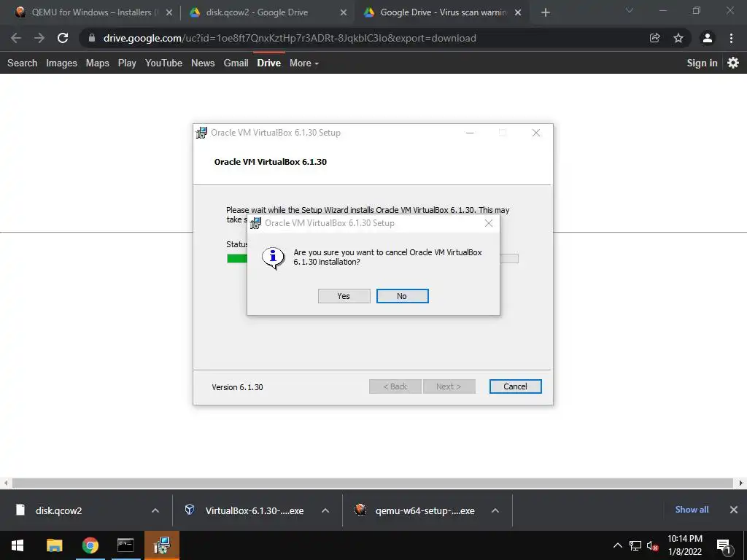The height and width of the screenshot is (560, 747).
Task: Open the tab search dropdown arrow
Action: click(629, 10)
